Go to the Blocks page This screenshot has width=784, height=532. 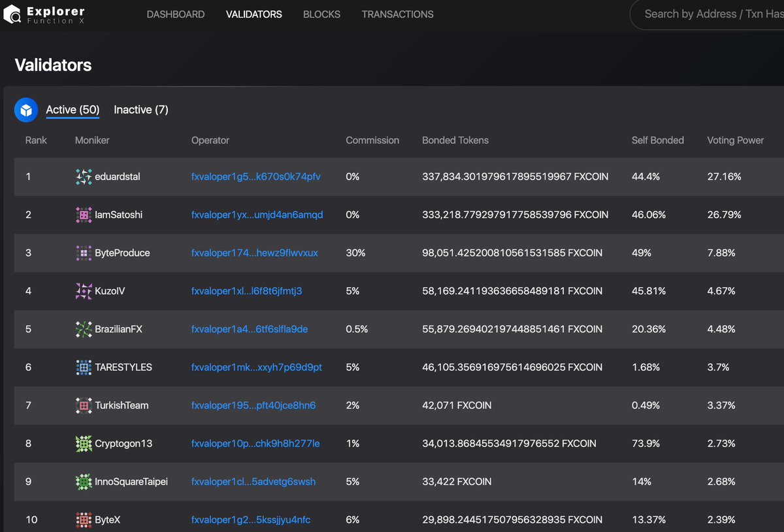coord(321,14)
